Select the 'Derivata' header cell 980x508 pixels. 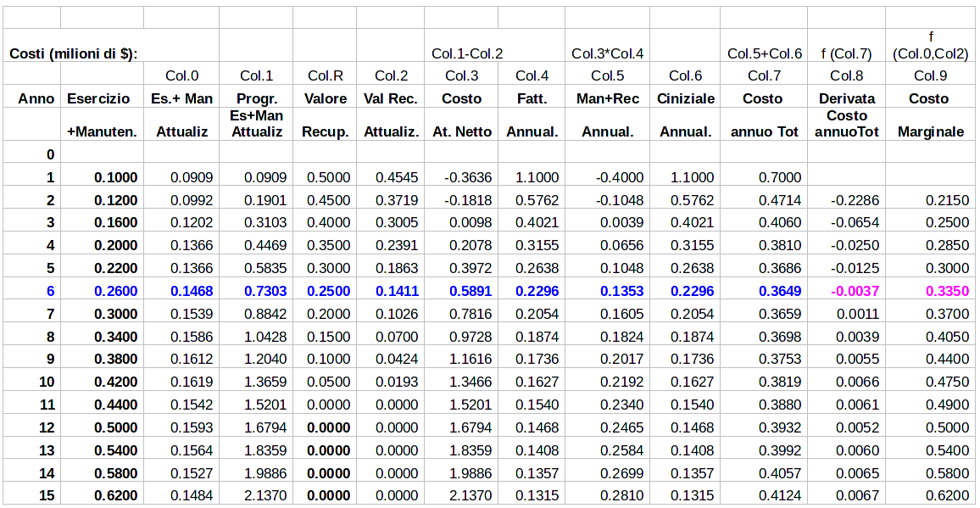tap(846, 98)
